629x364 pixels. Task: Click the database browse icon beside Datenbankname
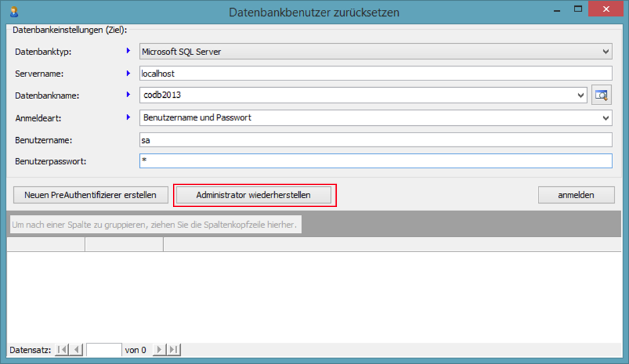pos(601,96)
